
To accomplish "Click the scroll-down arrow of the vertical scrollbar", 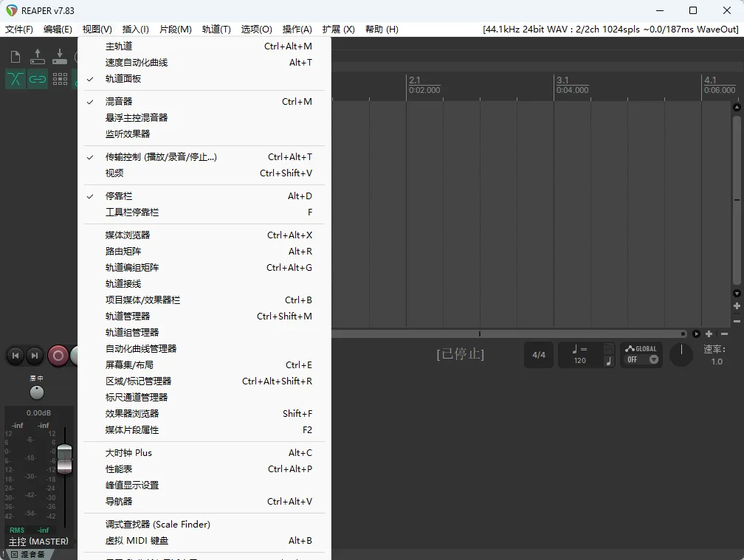I will point(737,293).
